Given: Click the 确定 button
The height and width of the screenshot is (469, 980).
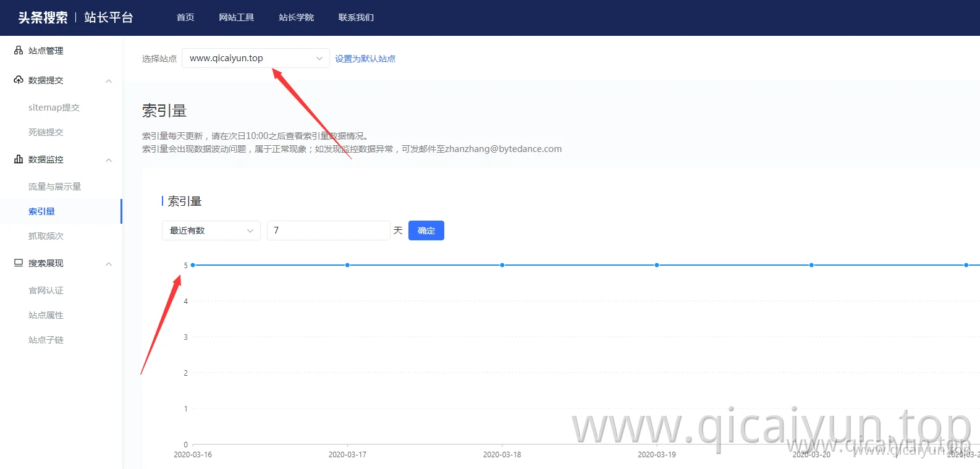Looking at the screenshot, I should (426, 230).
